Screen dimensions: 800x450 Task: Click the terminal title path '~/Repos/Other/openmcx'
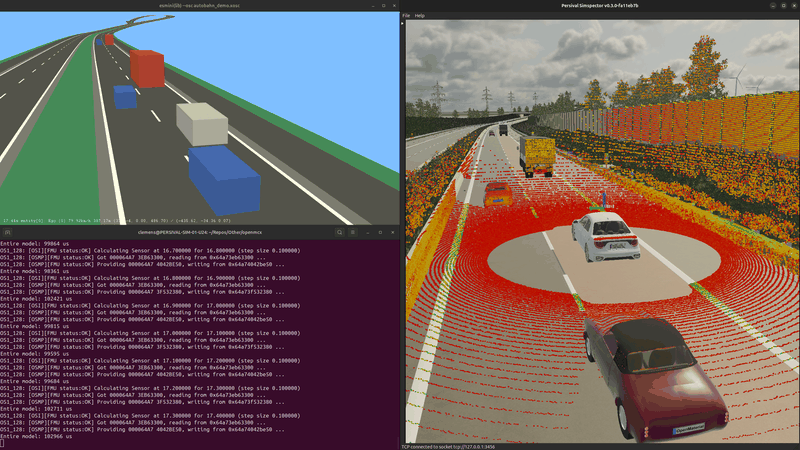[x=236, y=232]
